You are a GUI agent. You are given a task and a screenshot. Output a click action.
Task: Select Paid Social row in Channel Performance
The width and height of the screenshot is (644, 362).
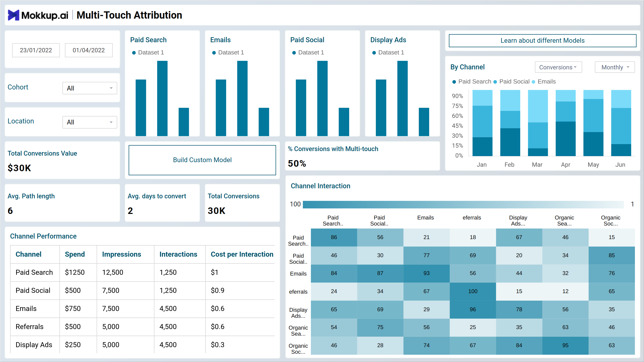pyautogui.click(x=142, y=291)
